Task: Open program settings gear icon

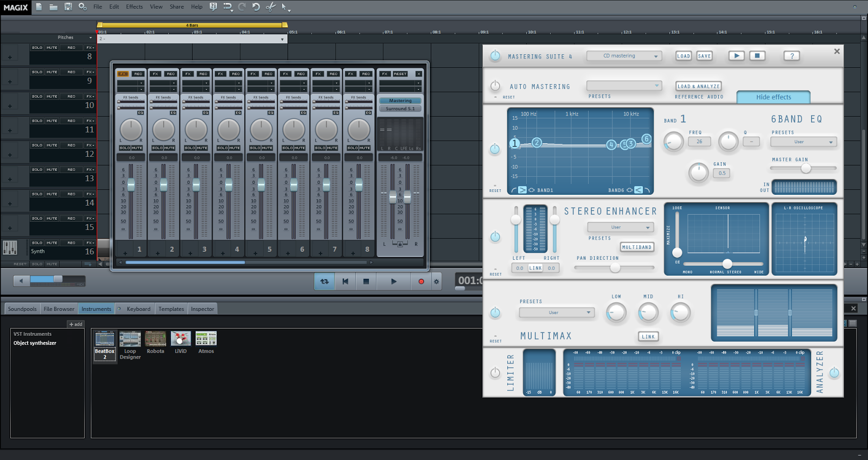Action: coord(82,7)
